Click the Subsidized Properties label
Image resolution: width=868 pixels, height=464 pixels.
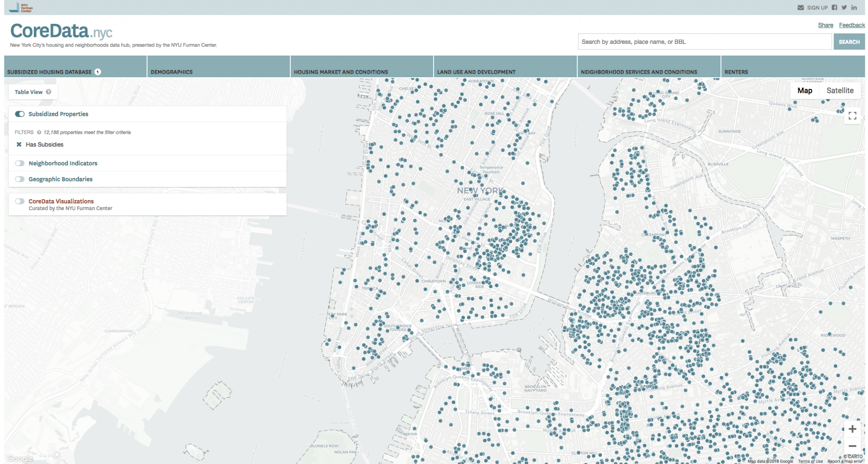click(x=59, y=114)
